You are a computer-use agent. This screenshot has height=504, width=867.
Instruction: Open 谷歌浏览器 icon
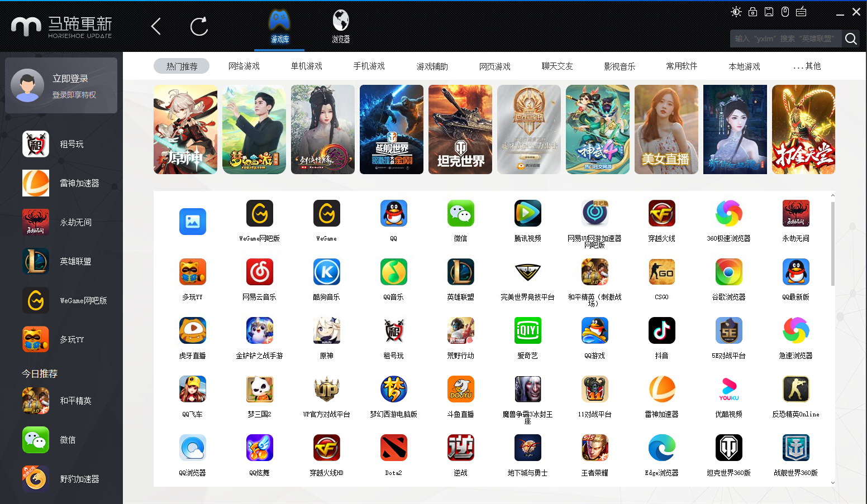(729, 272)
